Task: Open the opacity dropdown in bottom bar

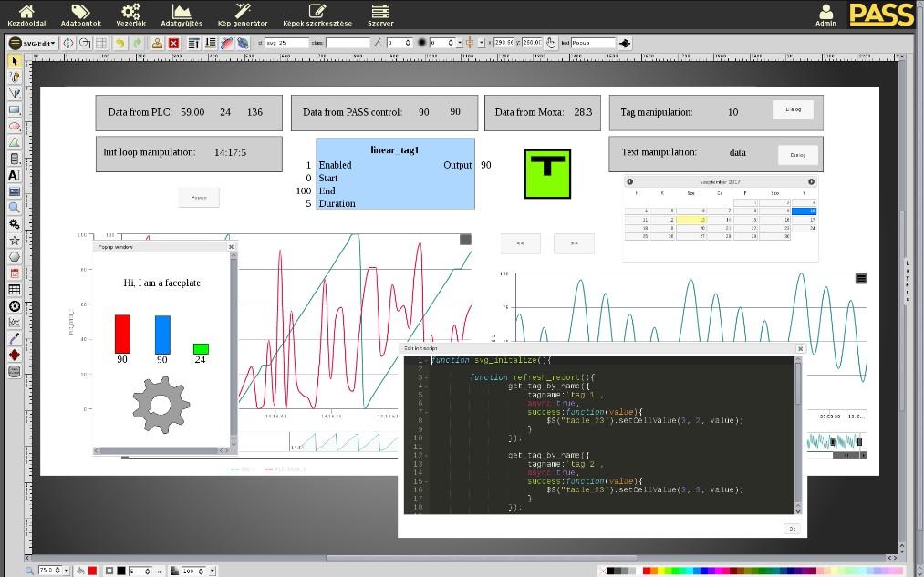Action: (x=213, y=571)
